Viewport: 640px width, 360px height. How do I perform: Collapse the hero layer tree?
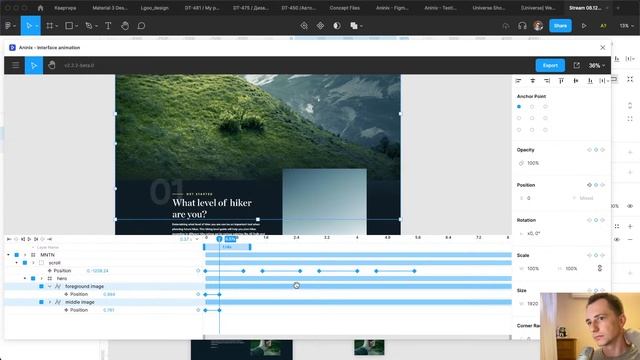[x=25, y=278]
